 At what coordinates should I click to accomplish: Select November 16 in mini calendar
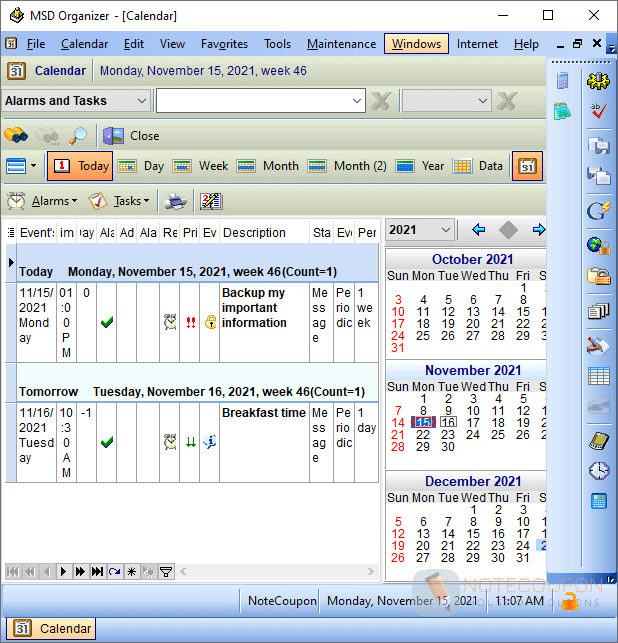(x=448, y=422)
